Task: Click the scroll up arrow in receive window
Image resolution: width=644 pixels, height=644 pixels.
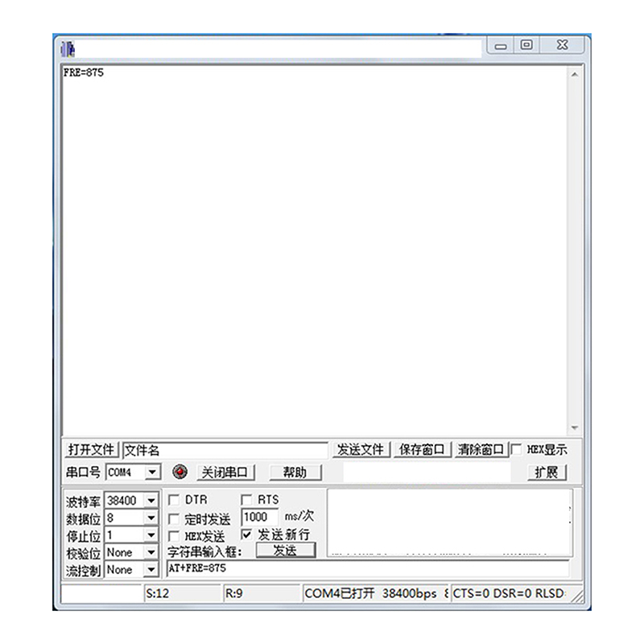Action: click(574, 75)
